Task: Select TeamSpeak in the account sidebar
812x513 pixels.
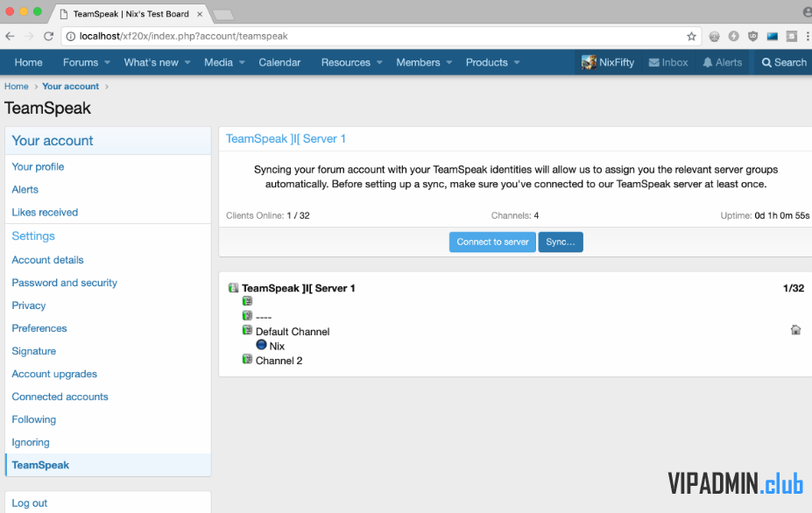Action: 108,465
